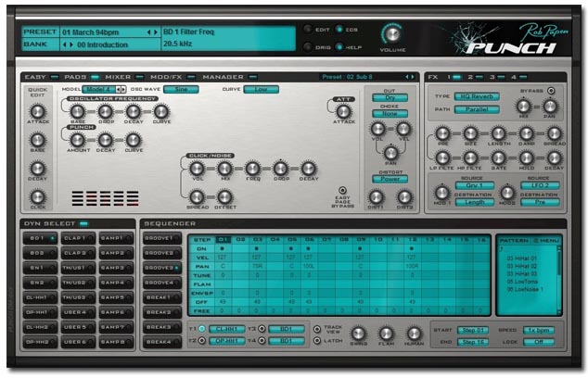Select the SN1 drum pad
This screenshot has height=378, width=588.
pyautogui.click(x=40, y=268)
